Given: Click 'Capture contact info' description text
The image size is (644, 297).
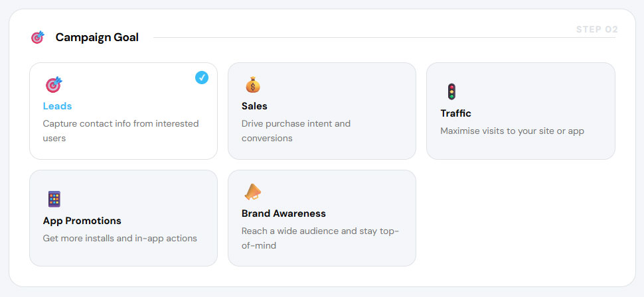Looking at the screenshot, I should [x=120, y=124].
